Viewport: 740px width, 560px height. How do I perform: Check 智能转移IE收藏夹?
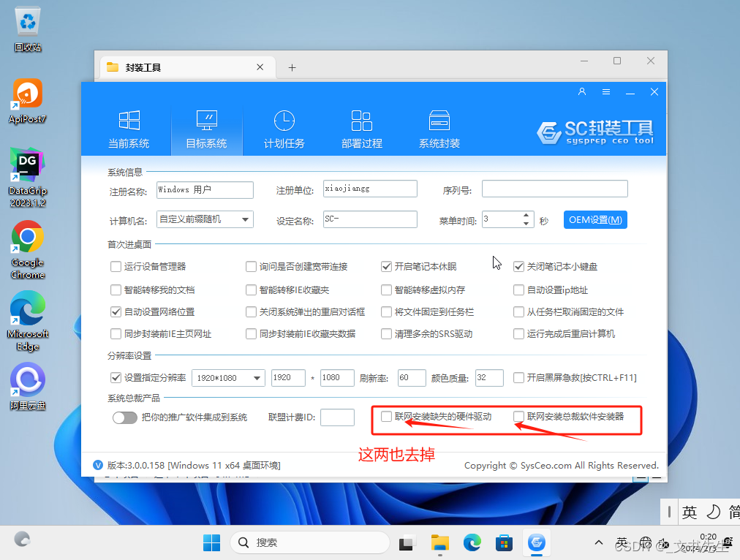251,290
